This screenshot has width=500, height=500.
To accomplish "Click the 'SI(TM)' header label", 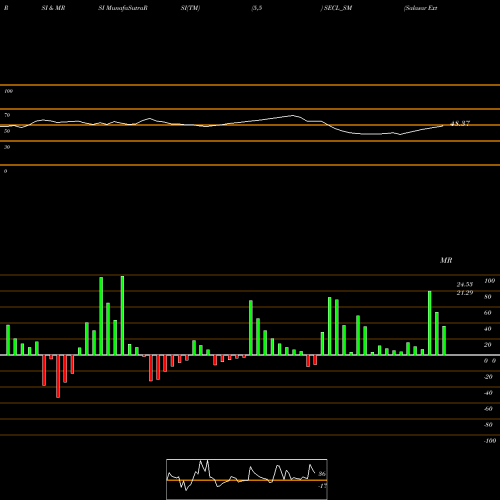I will [x=190, y=8].
